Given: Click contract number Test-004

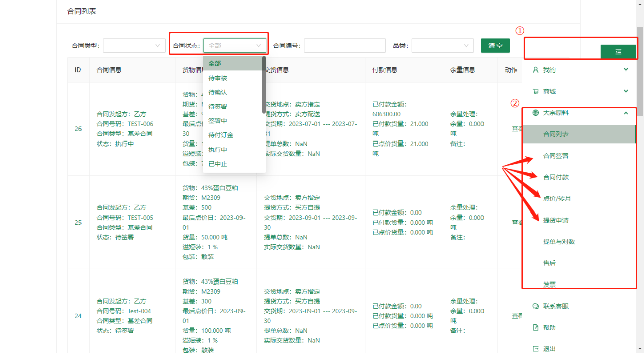Looking at the screenshot, I should tap(139, 311).
